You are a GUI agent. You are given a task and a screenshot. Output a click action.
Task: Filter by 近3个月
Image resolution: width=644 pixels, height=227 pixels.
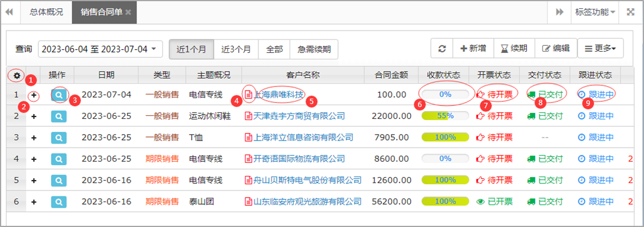(235, 49)
